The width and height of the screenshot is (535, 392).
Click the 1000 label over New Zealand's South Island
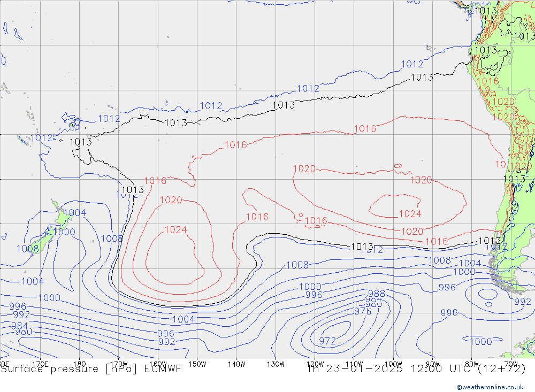pyautogui.click(x=64, y=232)
